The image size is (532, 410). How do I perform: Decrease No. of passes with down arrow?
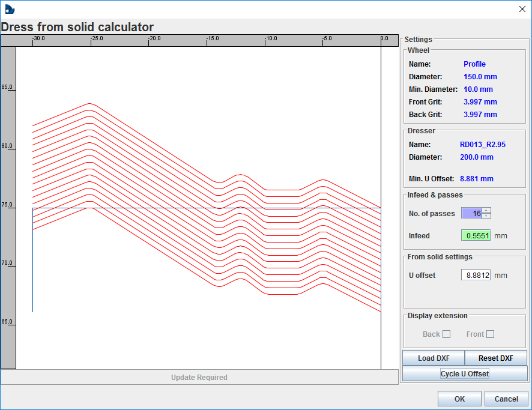[486, 217]
